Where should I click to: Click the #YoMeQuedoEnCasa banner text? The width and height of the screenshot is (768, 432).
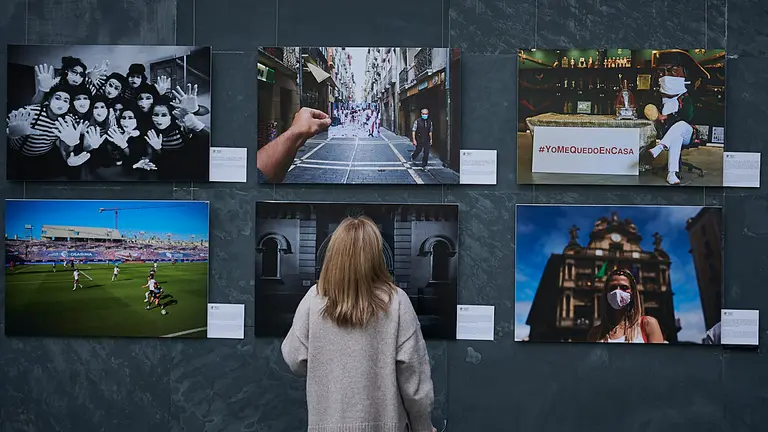[585, 149]
